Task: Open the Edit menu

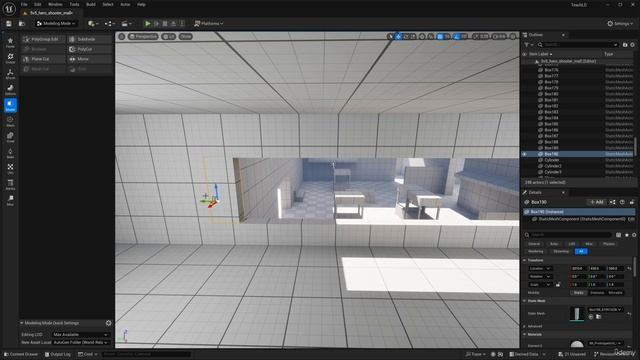Action: tap(38, 4)
